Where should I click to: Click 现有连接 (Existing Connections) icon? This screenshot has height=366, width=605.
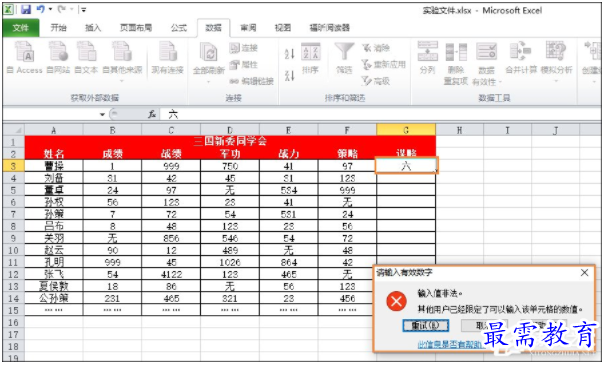point(167,58)
